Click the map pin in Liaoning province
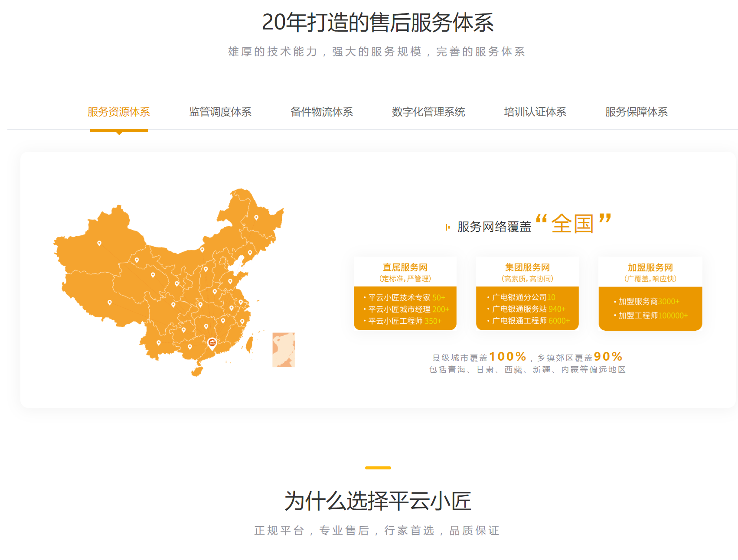The width and height of the screenshot is (738, 560). (x=250, y=253)
